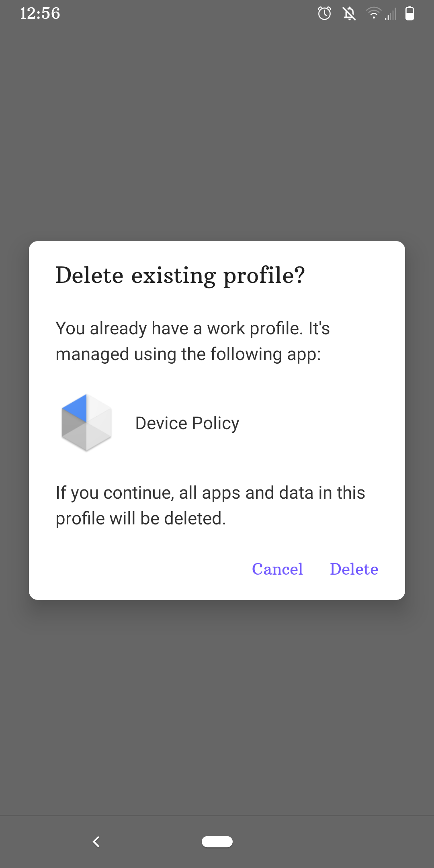Confirm with the Delete button

point(354,569)
